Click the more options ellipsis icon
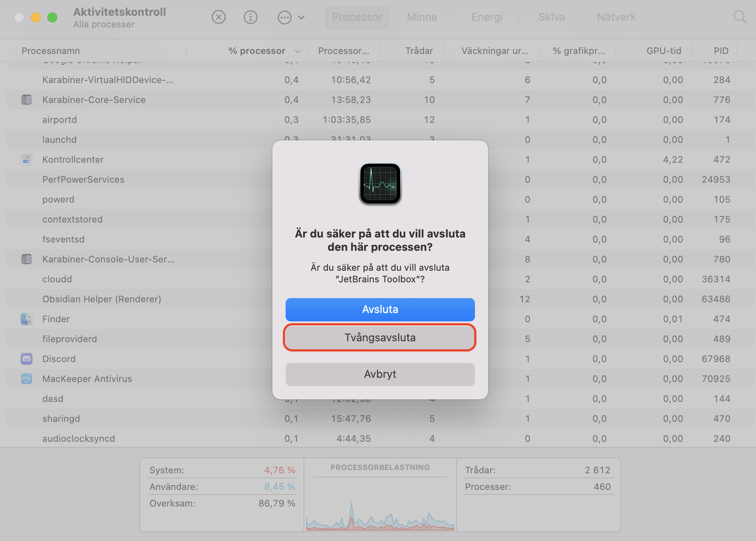The height and width of the screenshot is (541, 756). point(284,17)
